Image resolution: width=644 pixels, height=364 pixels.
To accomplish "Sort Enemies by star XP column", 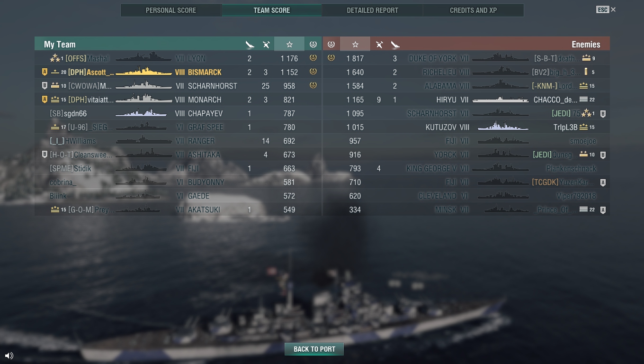I will (355, 44).
